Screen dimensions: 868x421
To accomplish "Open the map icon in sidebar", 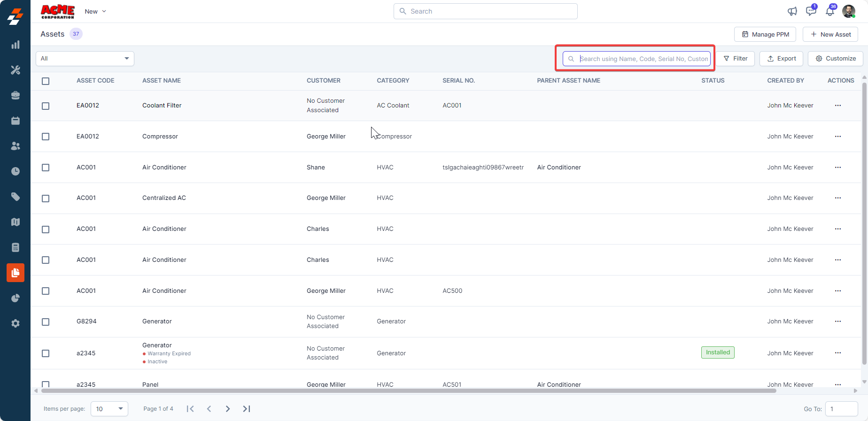I will tap(15, 222).
